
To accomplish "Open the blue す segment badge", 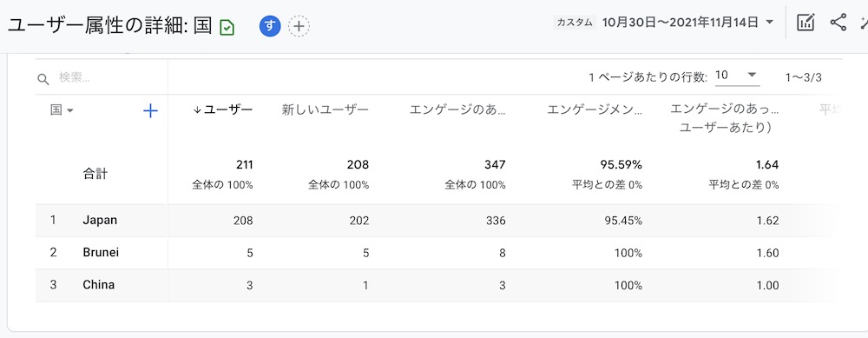I will pos(270,26).
